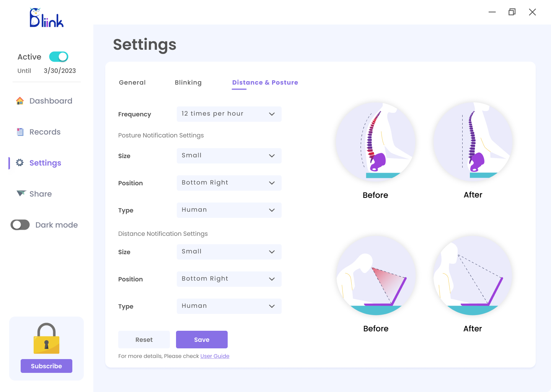
Task: Restore the window using the restore icon
Action: [x=512, y=12]
